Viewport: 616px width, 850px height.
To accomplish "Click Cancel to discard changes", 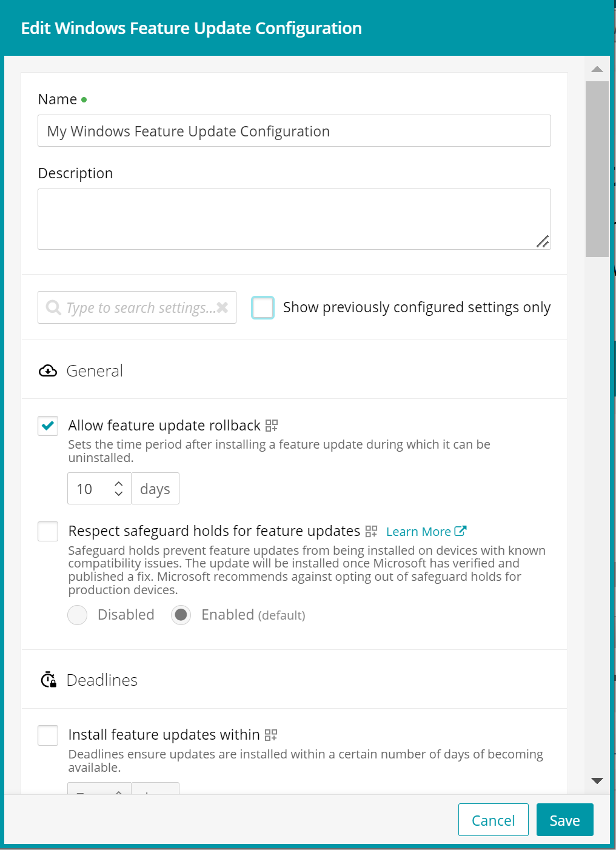I will [x=493, y=820].
